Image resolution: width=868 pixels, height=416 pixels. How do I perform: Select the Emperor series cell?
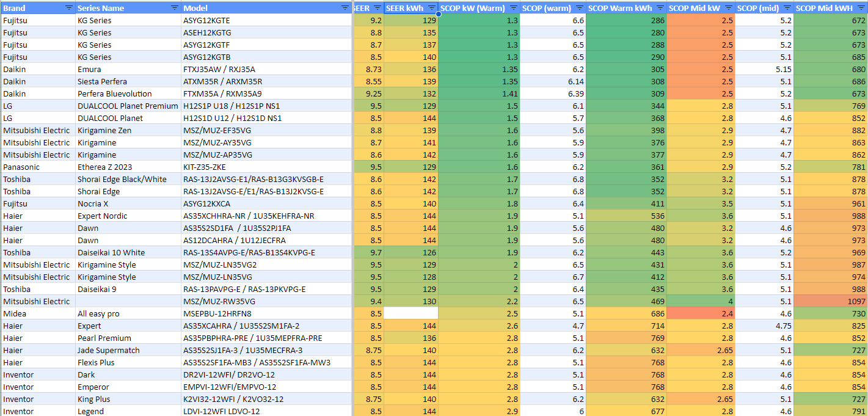point(128,387)
